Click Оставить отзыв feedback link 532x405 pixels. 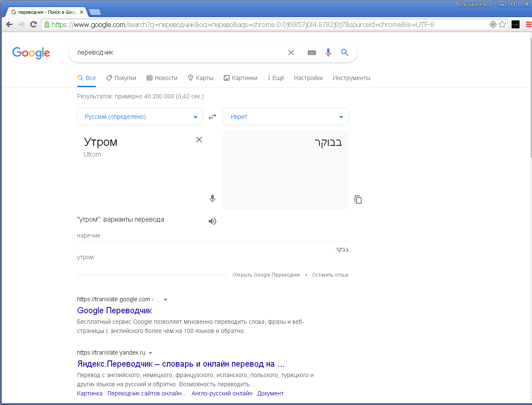[330, 275]
